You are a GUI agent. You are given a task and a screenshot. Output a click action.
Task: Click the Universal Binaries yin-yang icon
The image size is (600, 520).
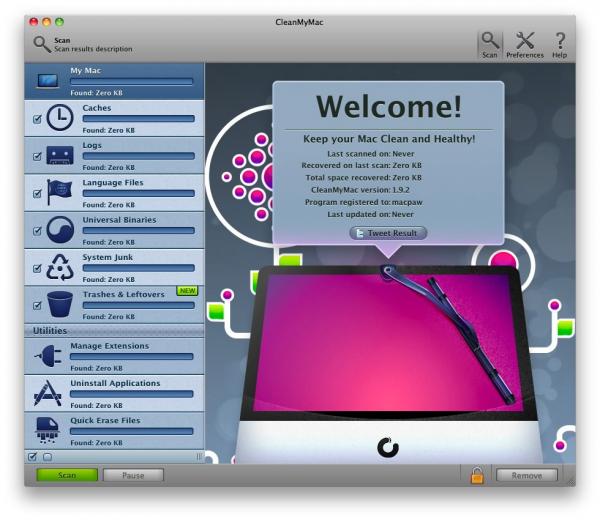[x=60, y=230]
